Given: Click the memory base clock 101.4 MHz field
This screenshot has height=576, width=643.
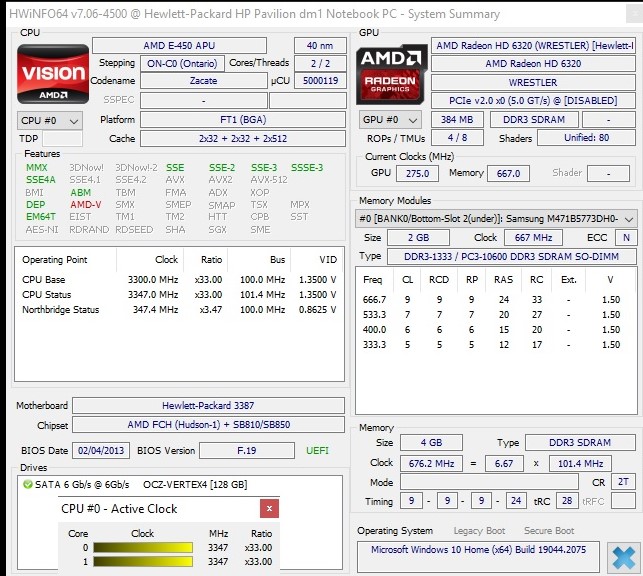Looking at the screenshot, I should 580,464.
